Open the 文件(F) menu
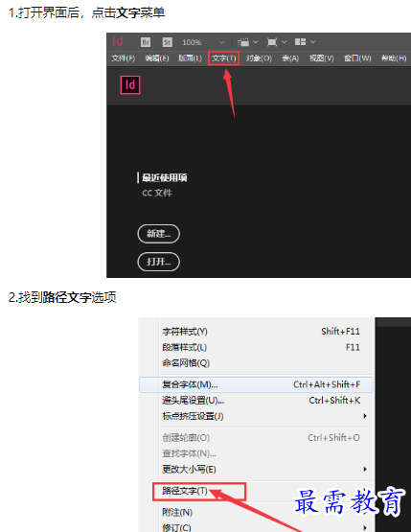 (124, 58)
